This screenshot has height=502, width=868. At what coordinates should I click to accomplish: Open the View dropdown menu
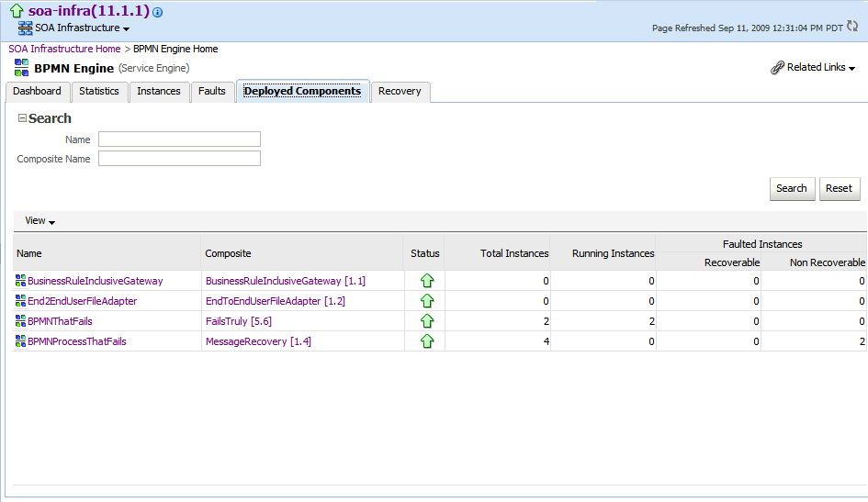[x=39, y=220]
